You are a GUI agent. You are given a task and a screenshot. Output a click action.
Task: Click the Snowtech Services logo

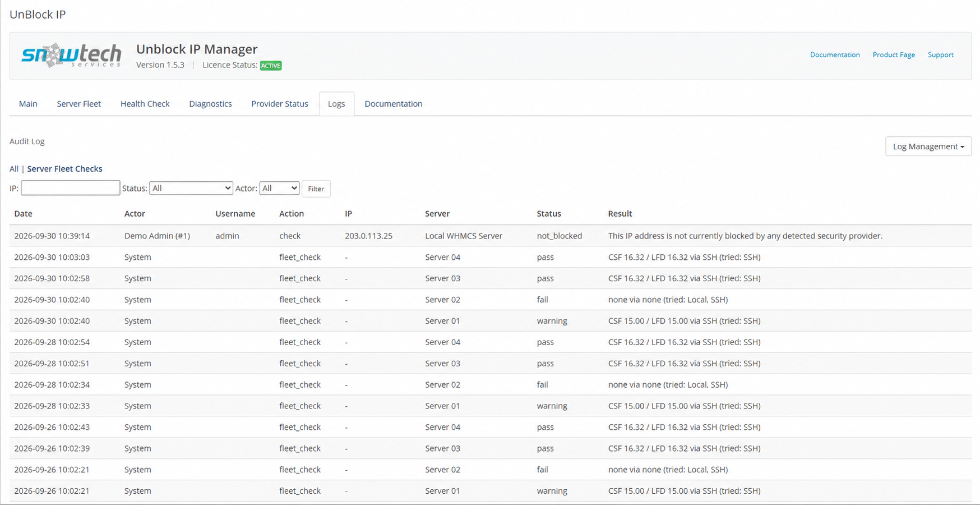(x=71, y=56)
